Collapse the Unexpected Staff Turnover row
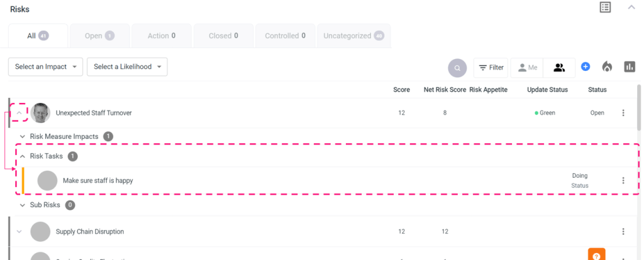The image size is (644, 260). 19,113
